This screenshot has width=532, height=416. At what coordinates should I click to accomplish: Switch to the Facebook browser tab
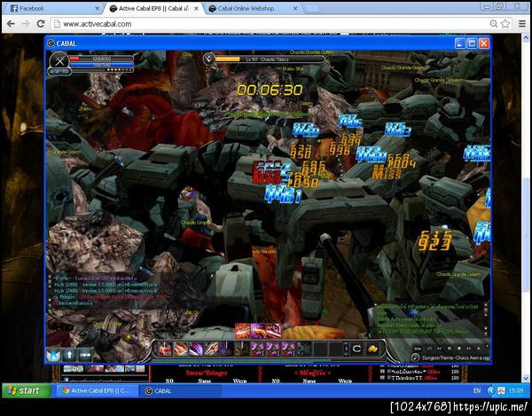click(x=54, y=9)
